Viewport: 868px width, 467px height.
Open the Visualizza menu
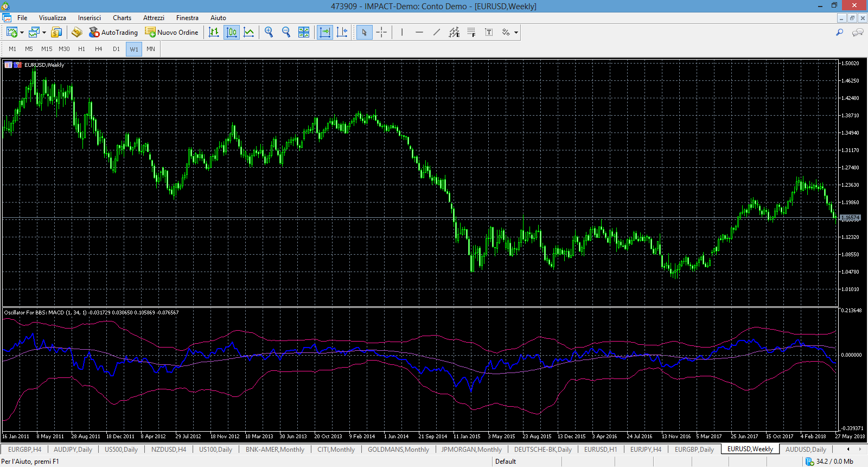click(53, 18)
